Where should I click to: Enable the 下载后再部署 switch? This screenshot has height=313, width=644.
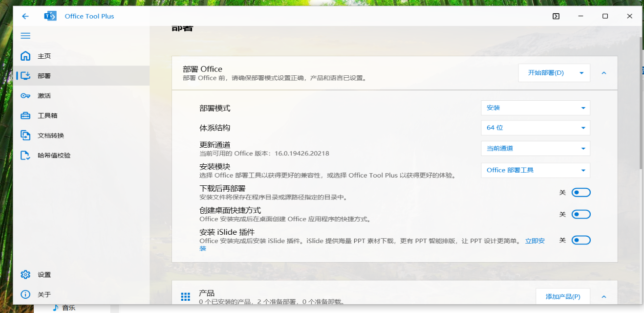click(x=581, y=193)
